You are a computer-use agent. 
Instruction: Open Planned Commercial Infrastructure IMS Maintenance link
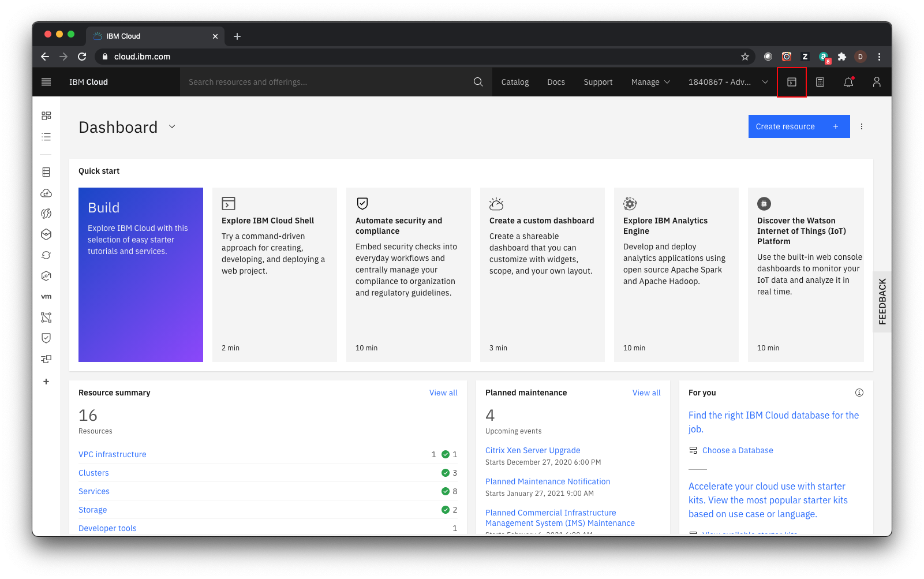(560, 518)
